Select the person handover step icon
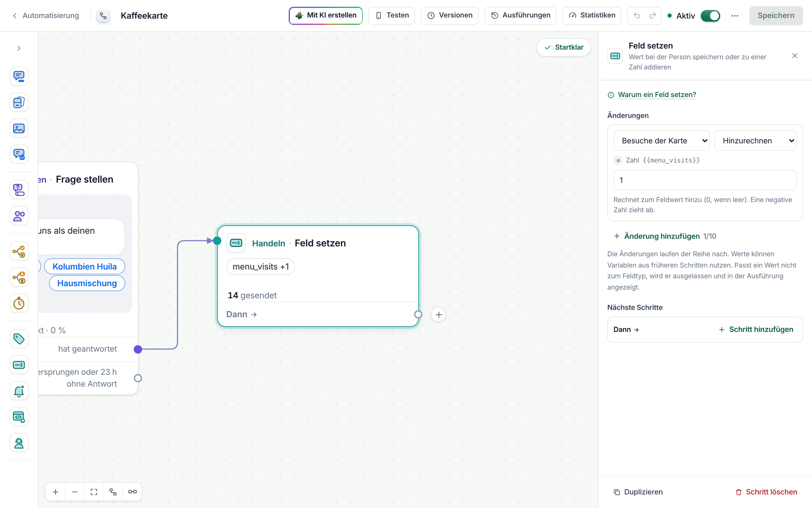The width and height of the screenshot is (812, 508). click(19, 443)
